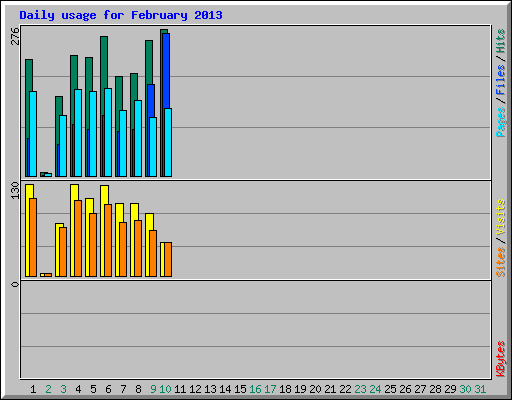This screenshot has width=512, height=400.
Task: Click the tiny Sites bar for day 2
Action: point(48,275)
